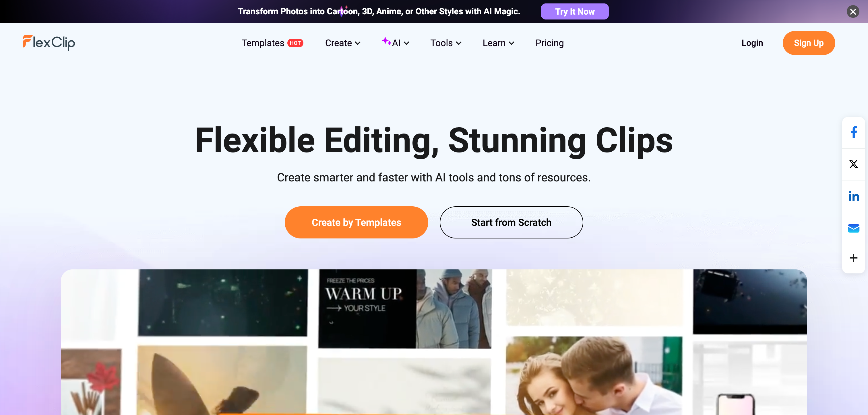Open the Templates menu item
This screenshot has height=415, width=868.
(262, 43)
